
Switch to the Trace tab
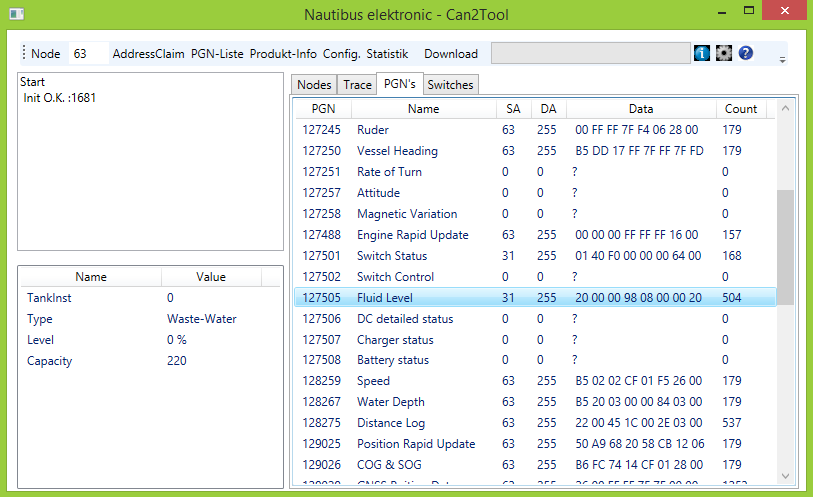[x=357, y=85]
